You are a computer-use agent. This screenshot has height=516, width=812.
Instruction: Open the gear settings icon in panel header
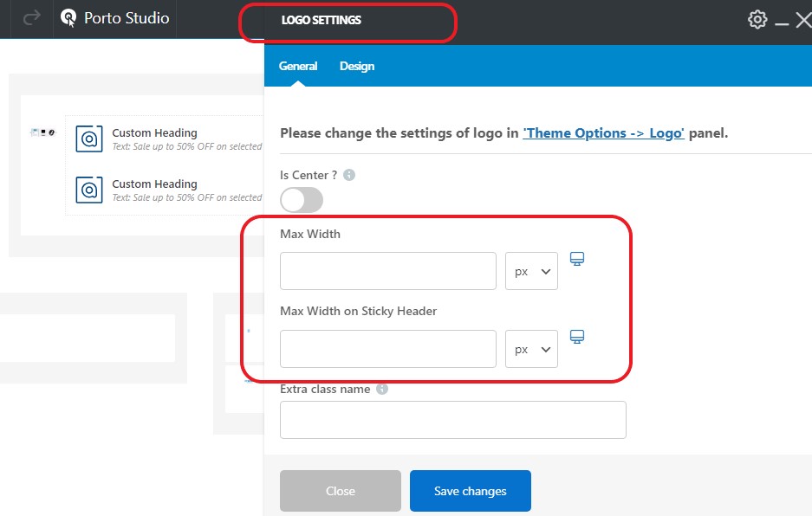(x=757, y=20)
